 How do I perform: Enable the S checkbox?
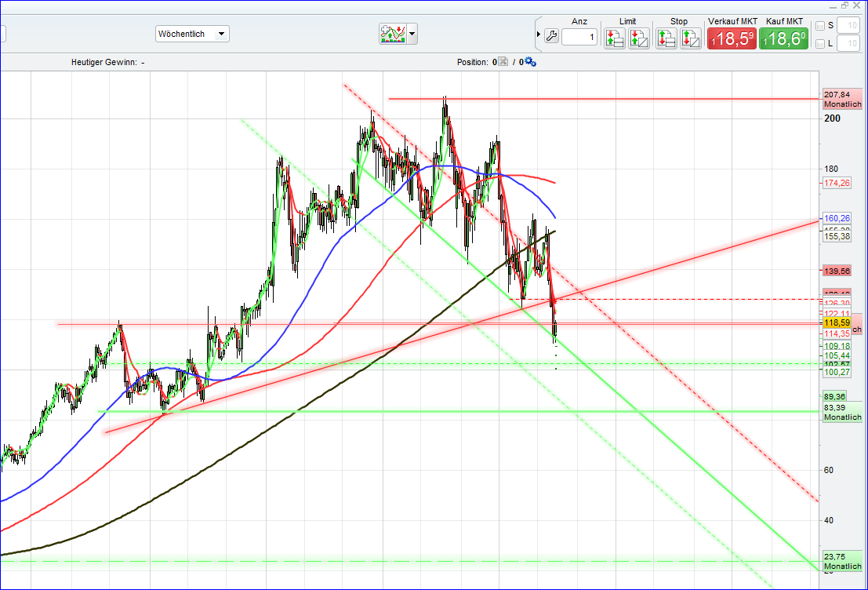coord(820,25)
